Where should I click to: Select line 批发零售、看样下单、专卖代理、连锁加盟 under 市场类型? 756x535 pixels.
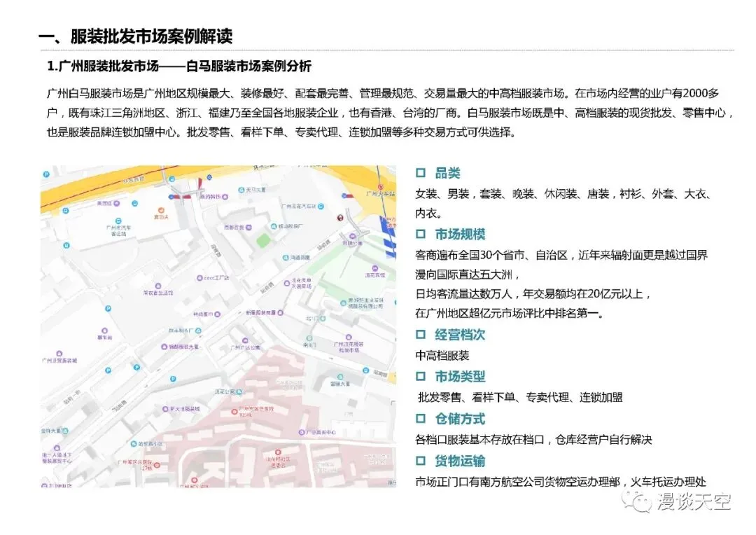pyautogui.click(x=520, y=398)
